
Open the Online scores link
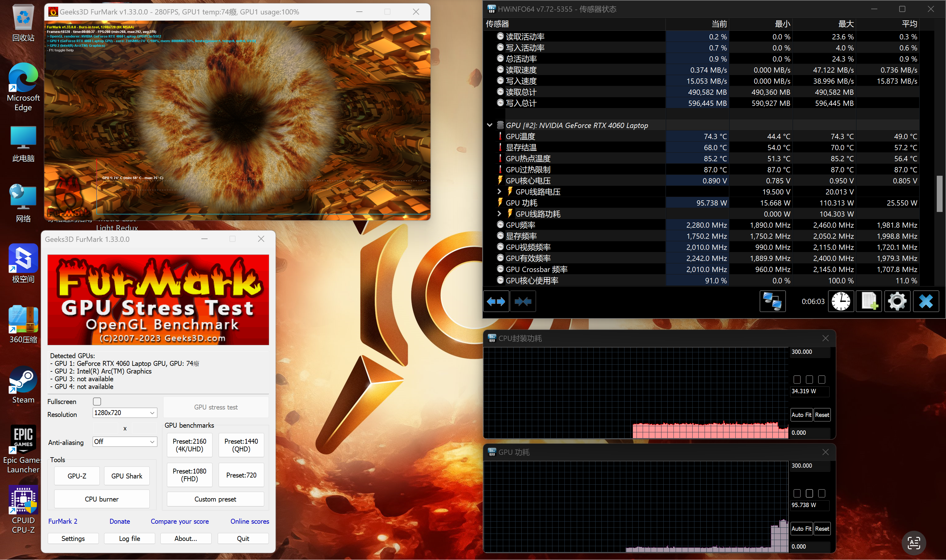coord(250,522)
